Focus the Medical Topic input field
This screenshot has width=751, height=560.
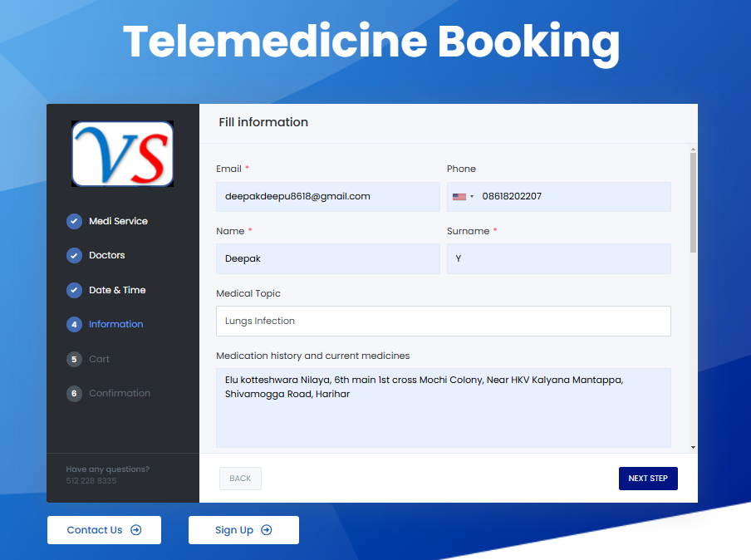pyautogui.click(x=444, y=321)
